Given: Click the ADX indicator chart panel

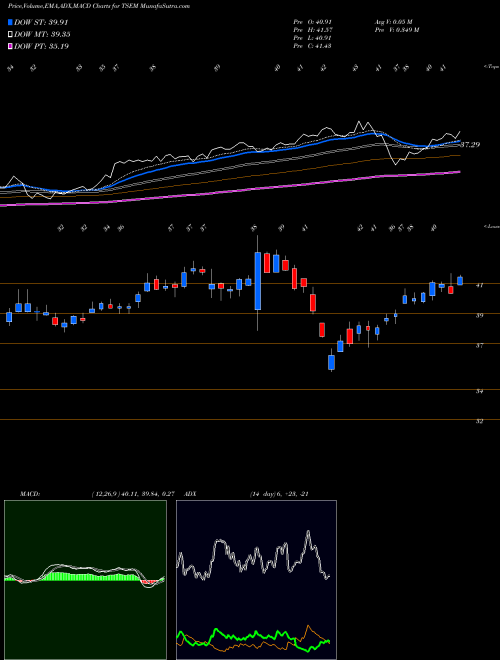Looking at the screenshot, I should [x=256, y=580].
